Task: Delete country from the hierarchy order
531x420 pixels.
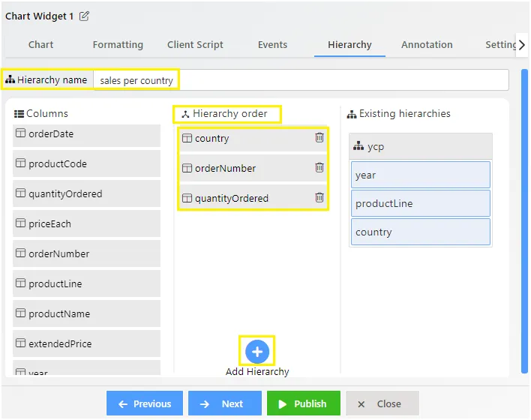Action: coord(319,137)
